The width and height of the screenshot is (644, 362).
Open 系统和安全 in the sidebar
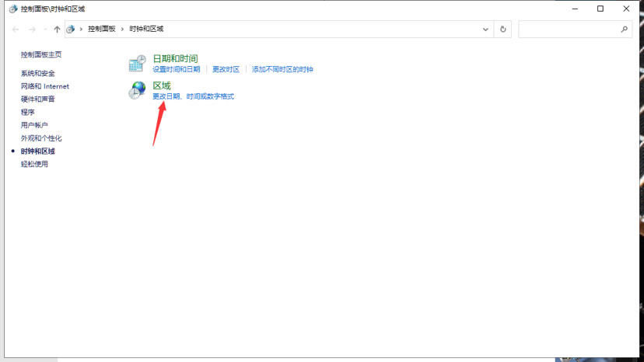(38, 73)
